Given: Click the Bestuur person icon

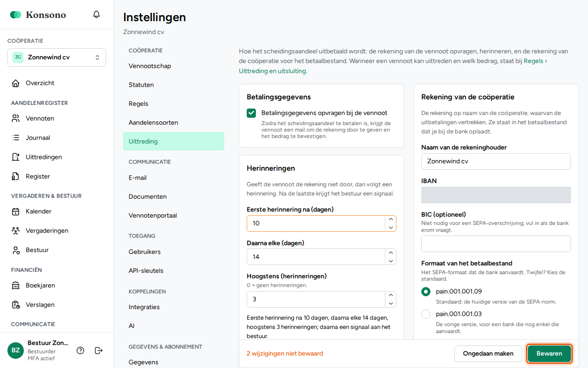Looking at the screenshot, I should [x=16, y=250].
